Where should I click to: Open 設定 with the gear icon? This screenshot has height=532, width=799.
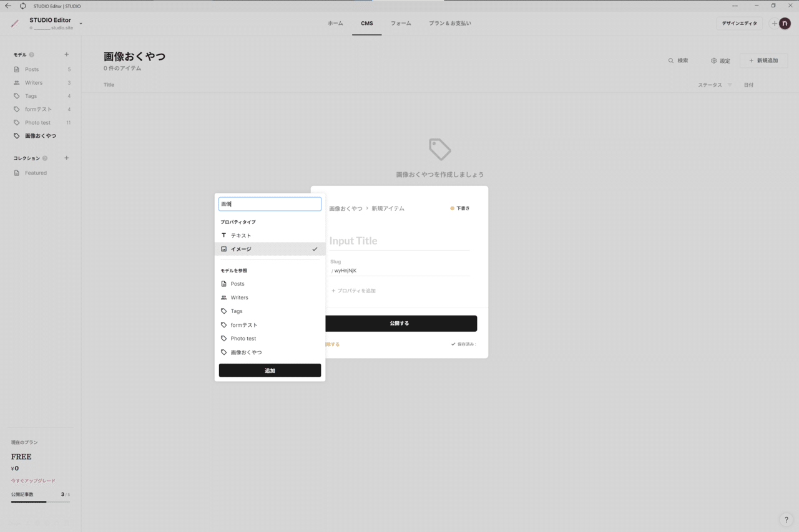tap(720, 60)
